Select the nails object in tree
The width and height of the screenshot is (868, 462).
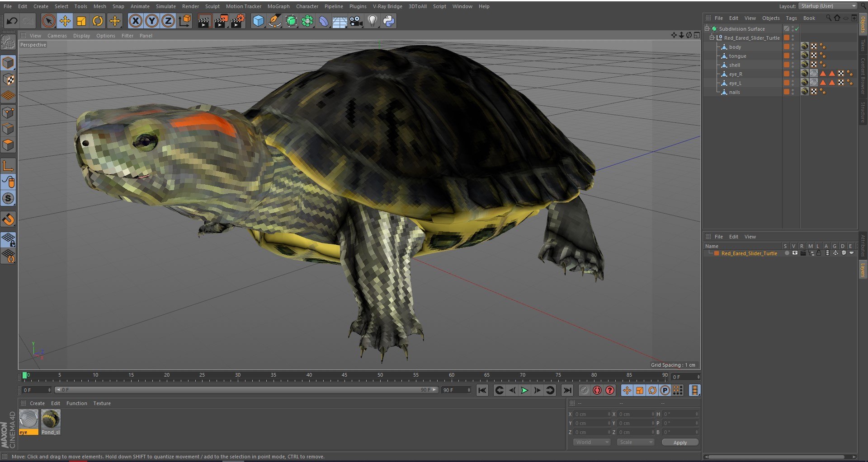tap(734, 92)
